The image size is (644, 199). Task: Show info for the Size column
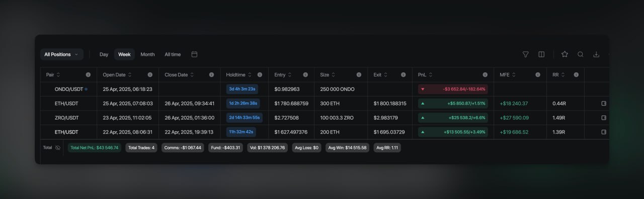(359, 75)
